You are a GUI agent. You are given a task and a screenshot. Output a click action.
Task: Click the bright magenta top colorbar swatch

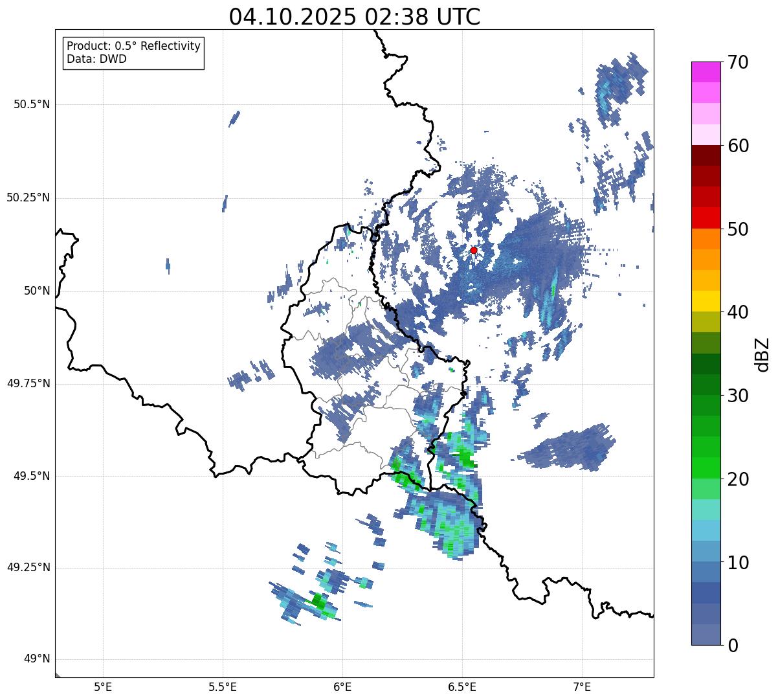point(706,72)
